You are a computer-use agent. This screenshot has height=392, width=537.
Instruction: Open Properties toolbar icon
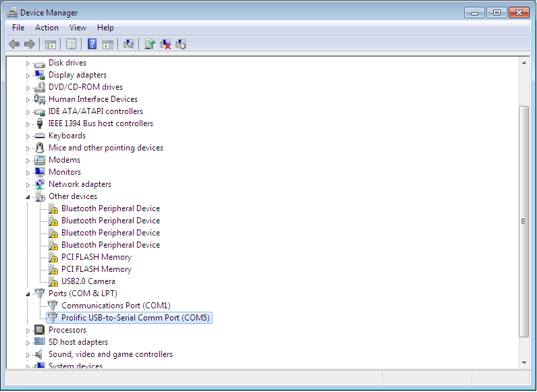[x=72, y=45]
